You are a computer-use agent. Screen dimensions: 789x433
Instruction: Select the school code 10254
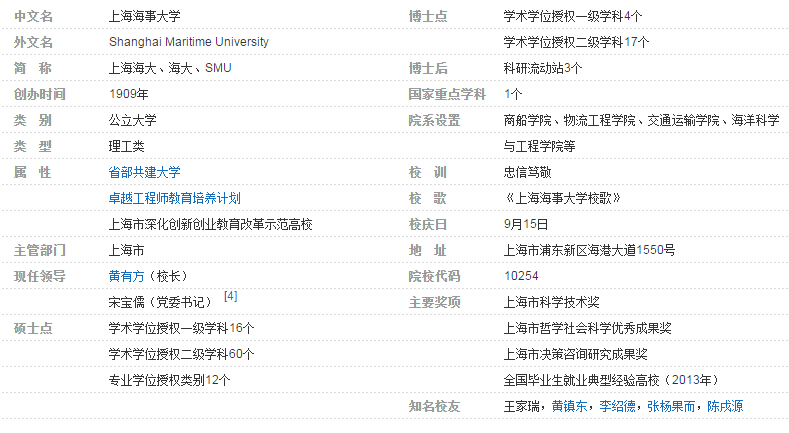[x=521, y=277]
